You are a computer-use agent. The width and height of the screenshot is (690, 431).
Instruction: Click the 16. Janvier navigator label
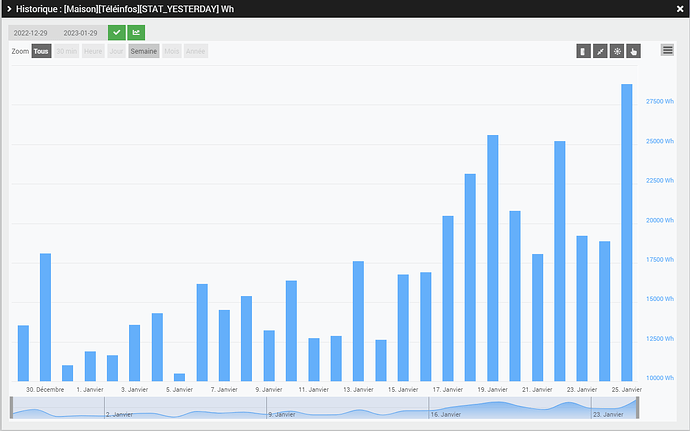point(446,414)
